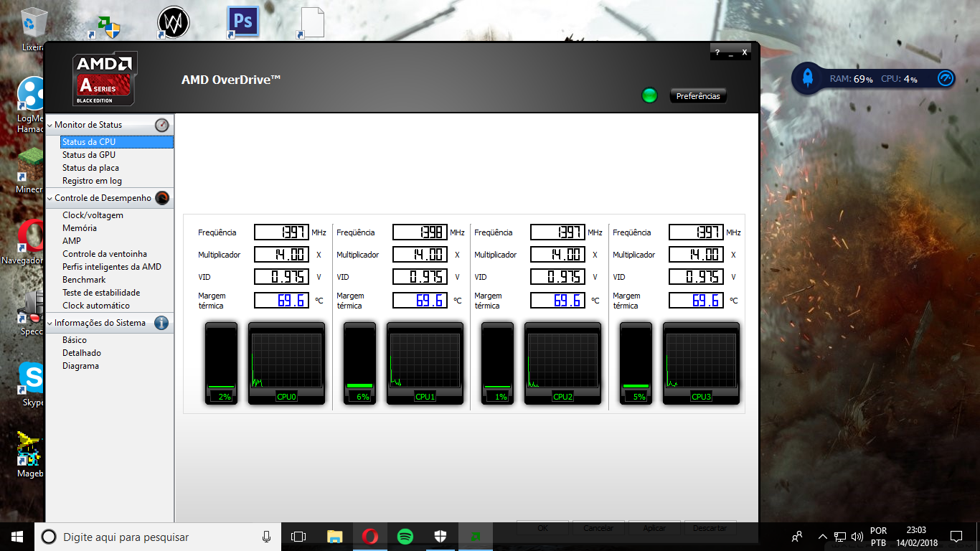Open the LogMeIn Hamachi desktop icon
980x551 pixels.
[32, 104]
